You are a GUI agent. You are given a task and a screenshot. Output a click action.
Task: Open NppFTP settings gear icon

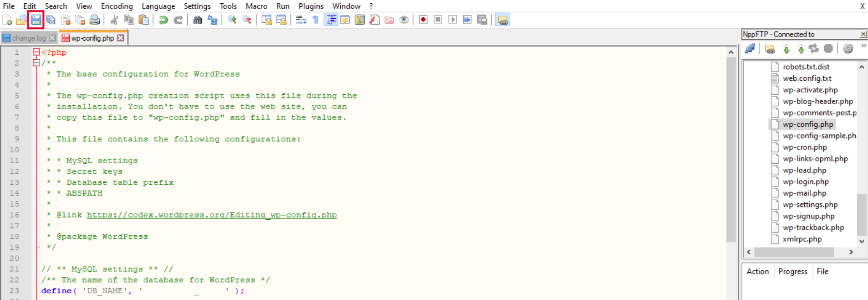coord(848,49)
